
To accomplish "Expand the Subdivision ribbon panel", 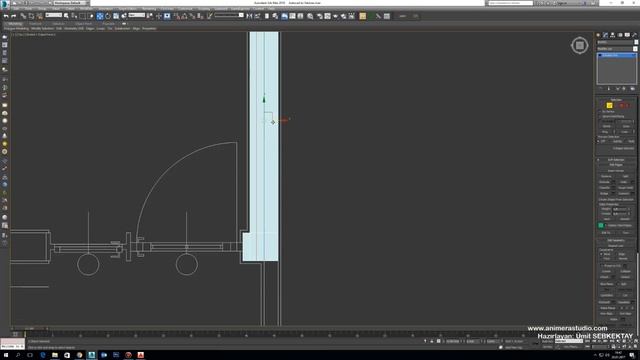I will pos(122,29).
